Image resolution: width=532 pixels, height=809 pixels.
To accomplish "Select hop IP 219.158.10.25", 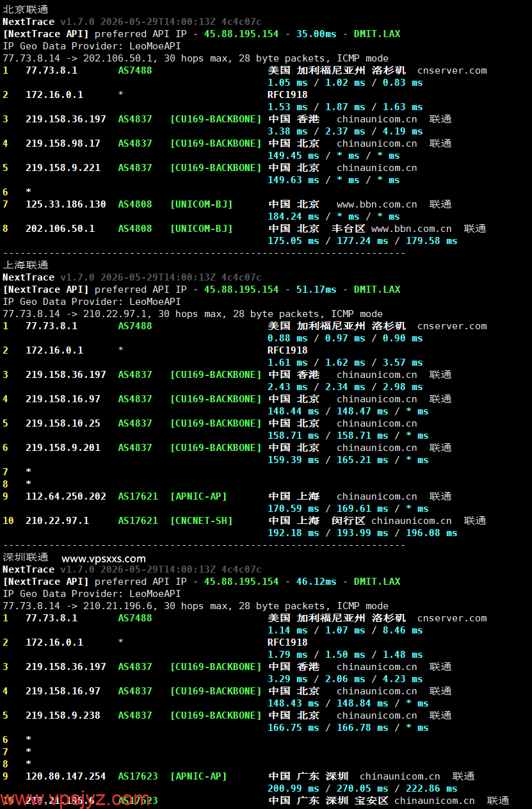I will point(63,423).
